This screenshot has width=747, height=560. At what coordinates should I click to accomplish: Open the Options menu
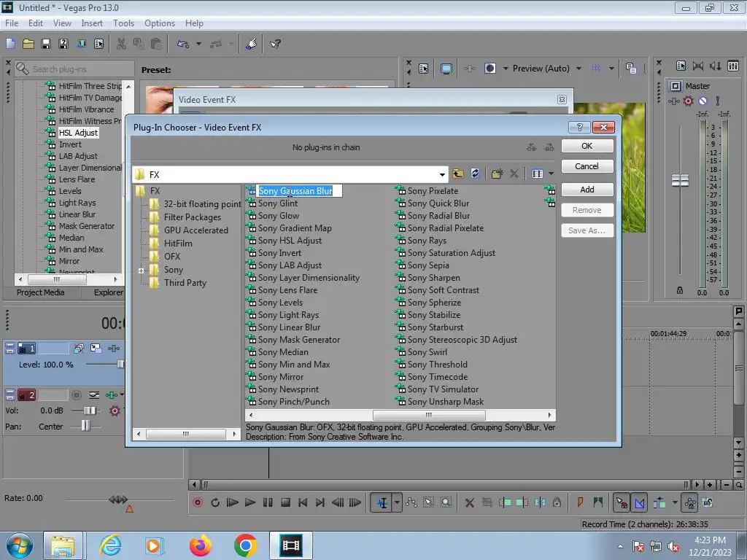pos(160,23)
